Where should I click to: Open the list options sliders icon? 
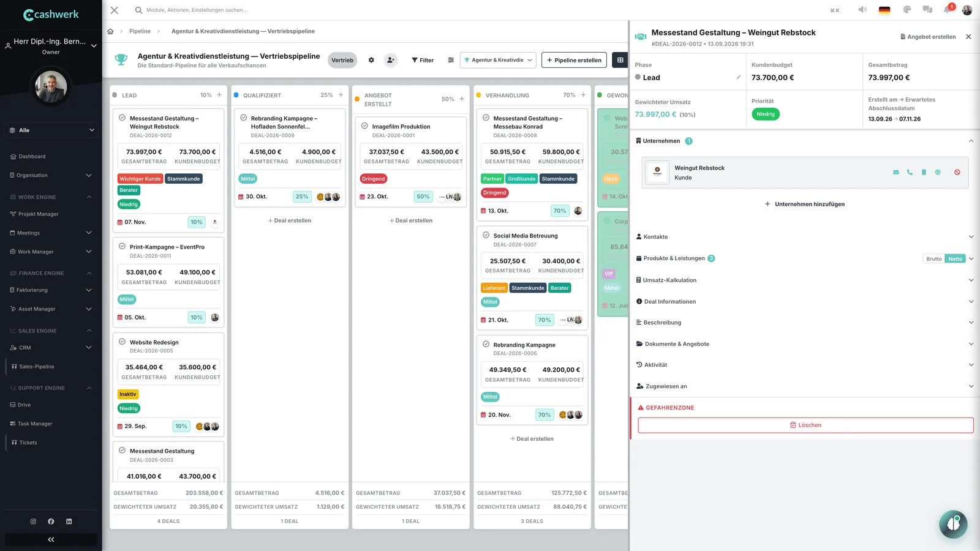451,60
